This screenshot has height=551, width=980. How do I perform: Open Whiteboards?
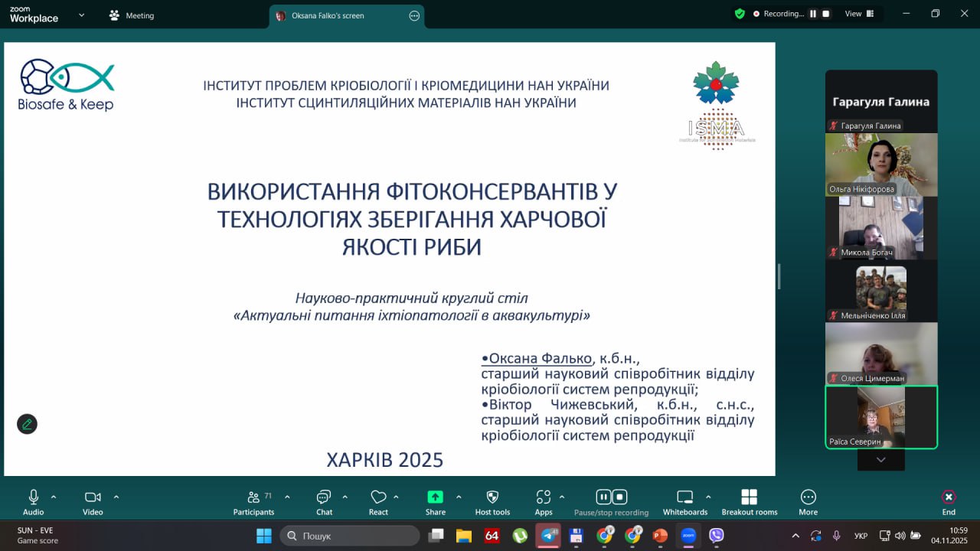pyautogui.click(x=684, y=498)
